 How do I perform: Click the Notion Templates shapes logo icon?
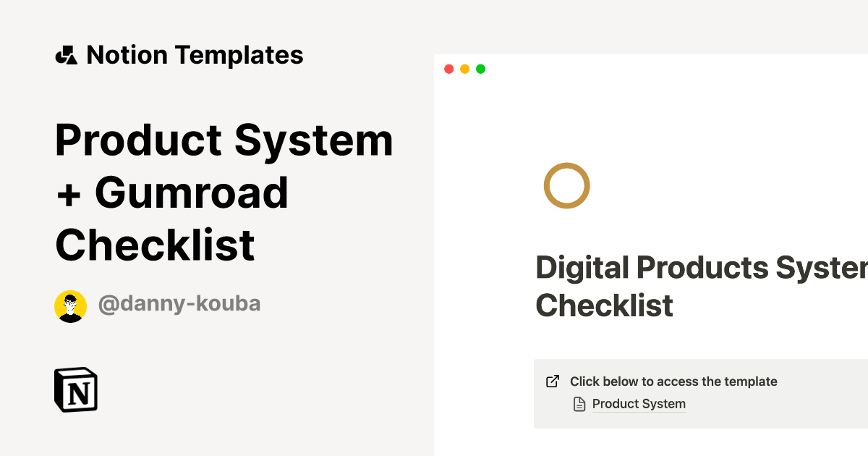point(66,55)
